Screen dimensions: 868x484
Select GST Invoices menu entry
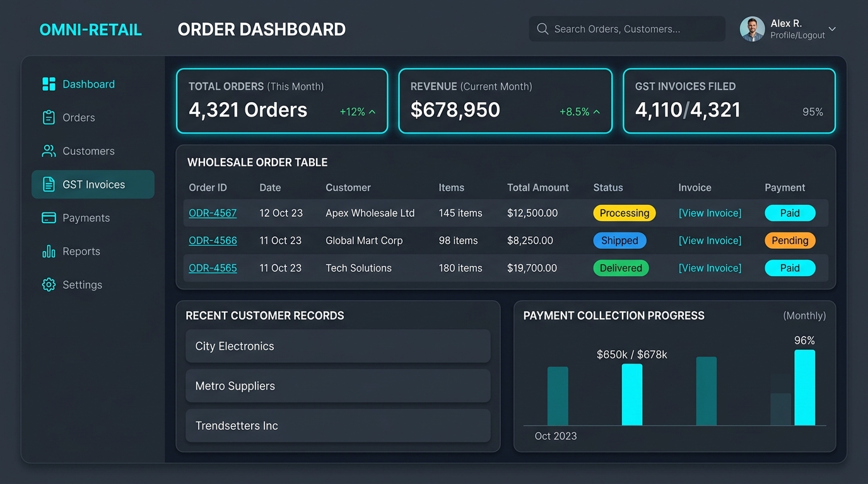coord(93,185)
